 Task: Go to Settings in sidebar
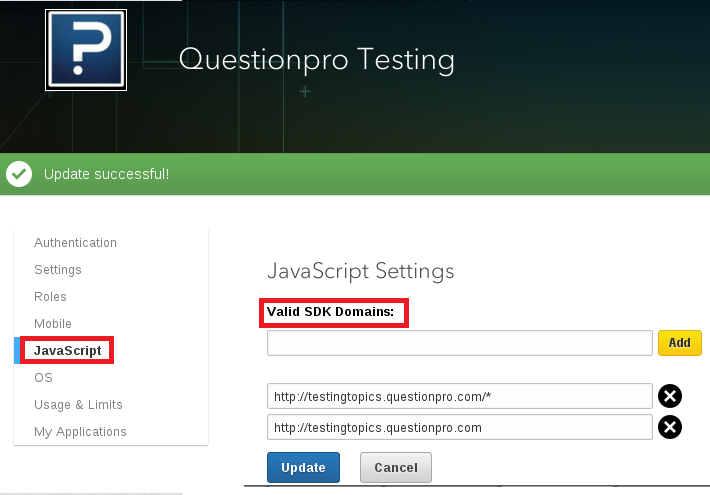(58, 270)
